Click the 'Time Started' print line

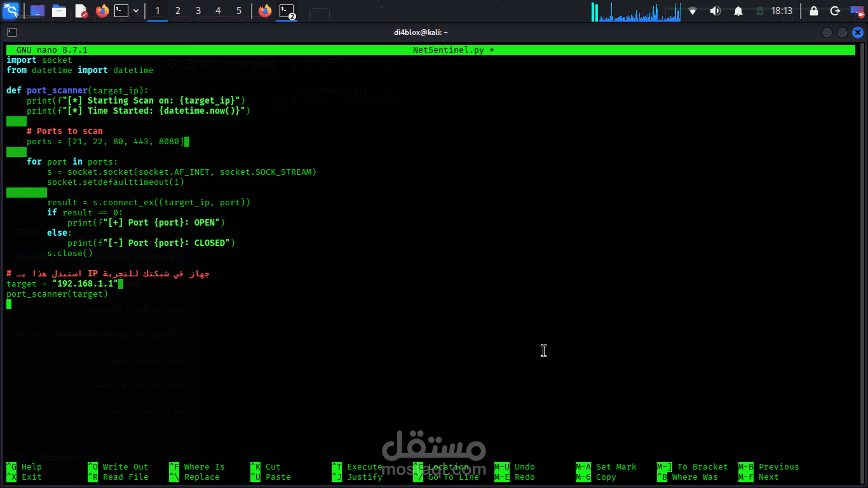tap(139, 111)
